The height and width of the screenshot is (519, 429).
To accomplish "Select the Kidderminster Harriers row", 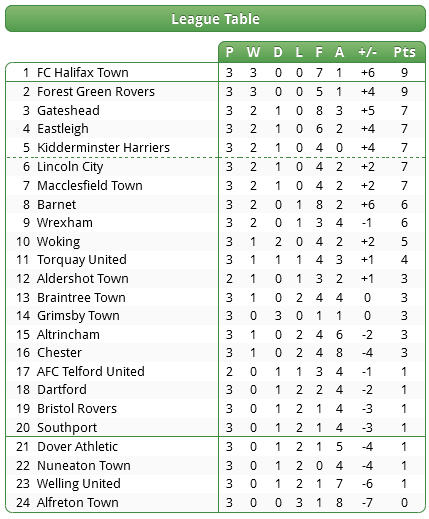I will tap(215, 148).
